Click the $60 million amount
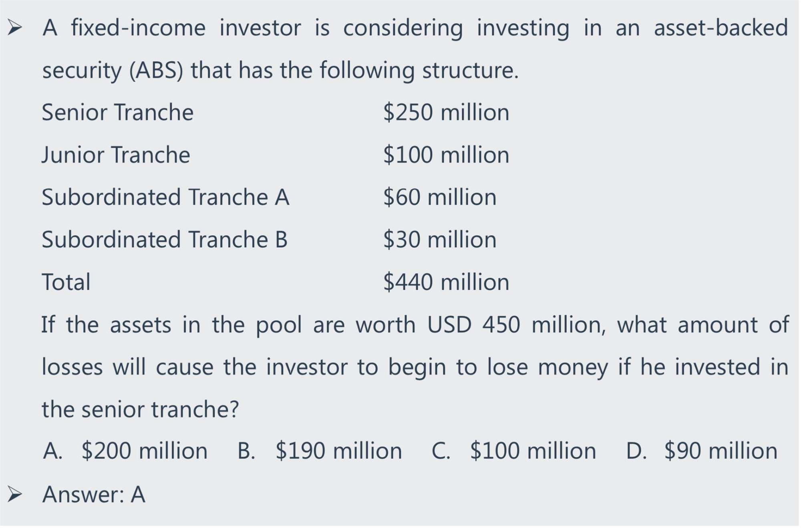 [440, 197]
